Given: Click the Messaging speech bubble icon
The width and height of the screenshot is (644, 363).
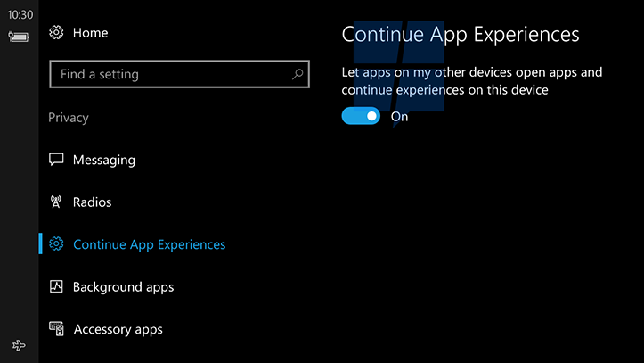Looking at the screenshot, I should pos(56,159).
